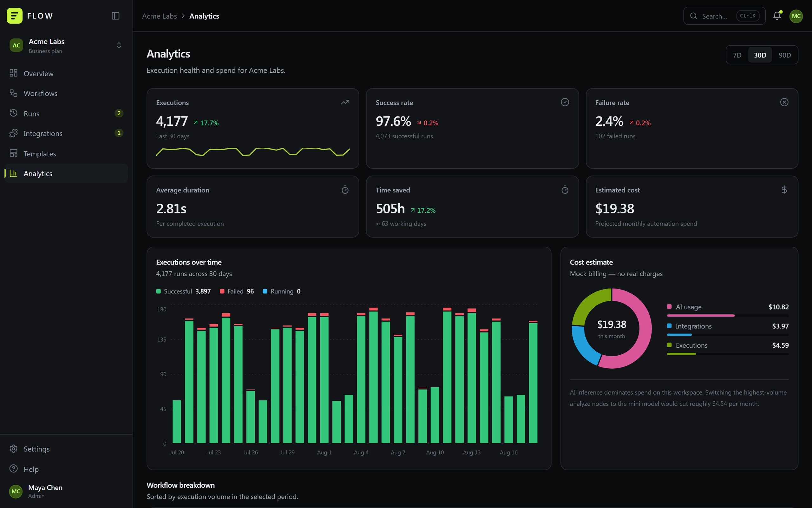The height and width of the screenshot is (508, 812).
Task: Click the blue Integrations cost swatch
Action: pyautogui.click(x=669, y=325)
